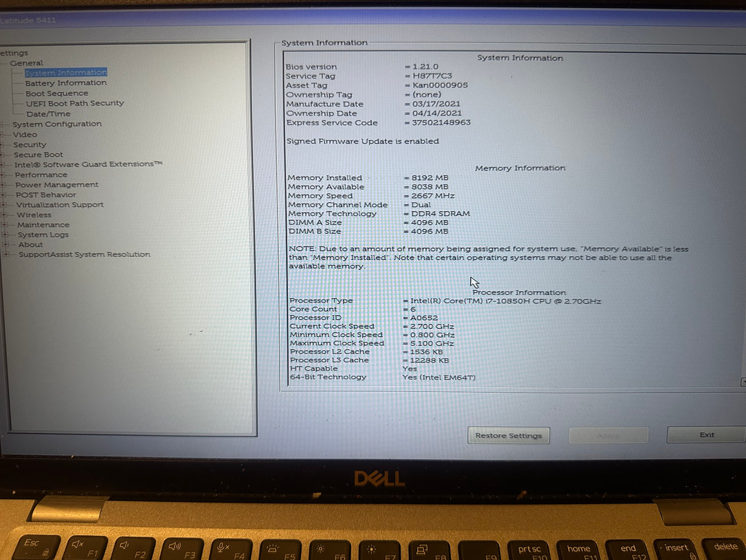This screenshot has height=560, width=746.
Task: Click the Memory Technology value DDR4 SDRAM
Action: [x=441, y=214]
